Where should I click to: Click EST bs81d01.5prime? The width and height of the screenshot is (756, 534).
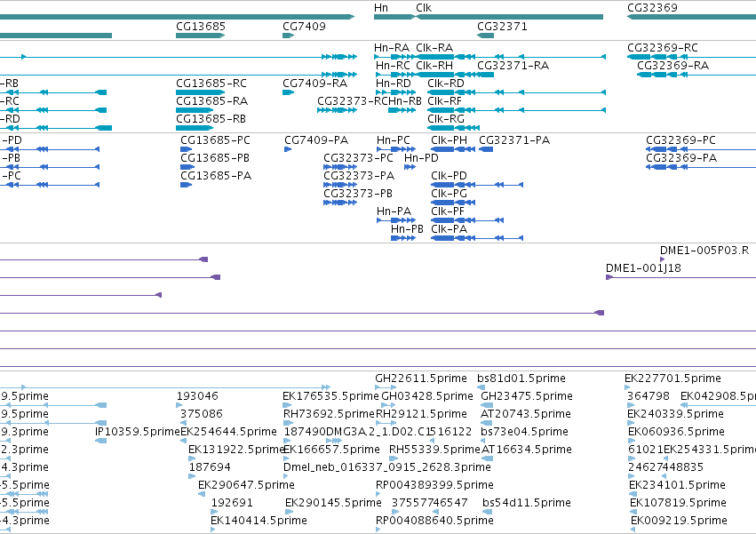521,379
